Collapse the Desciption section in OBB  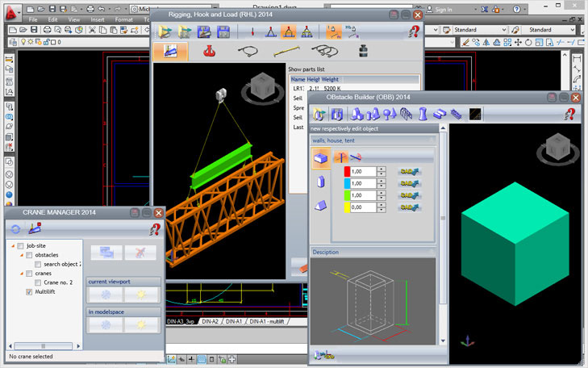click(x=432, y=252)
